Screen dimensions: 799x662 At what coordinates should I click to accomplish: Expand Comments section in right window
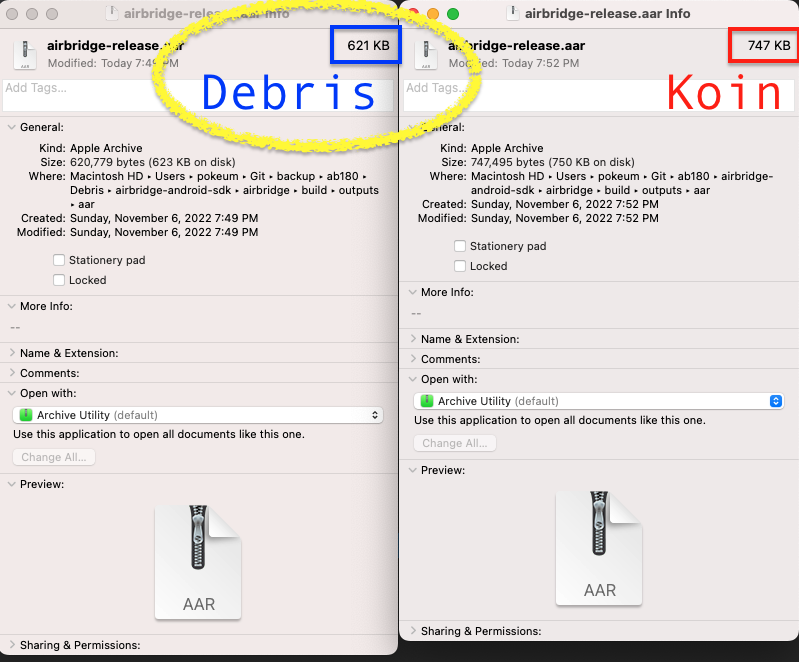pos(413,359)
